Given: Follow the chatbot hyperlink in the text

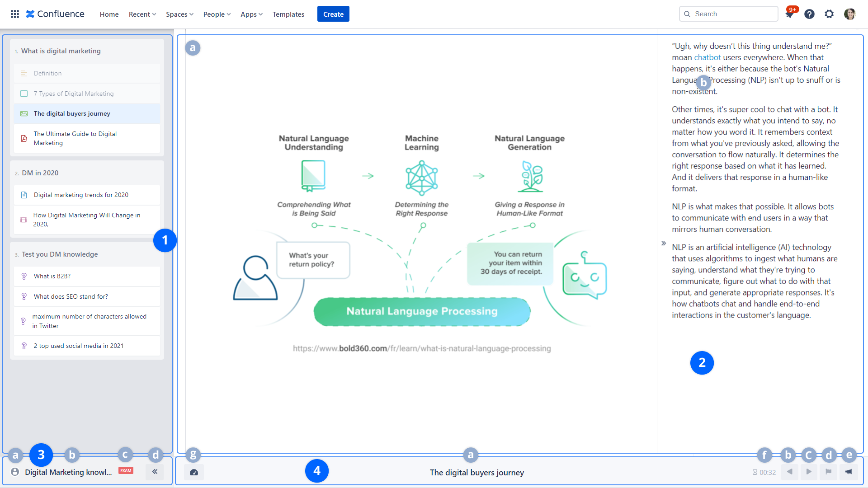Looking at the screenshot, I should click(x=707, y=57).
